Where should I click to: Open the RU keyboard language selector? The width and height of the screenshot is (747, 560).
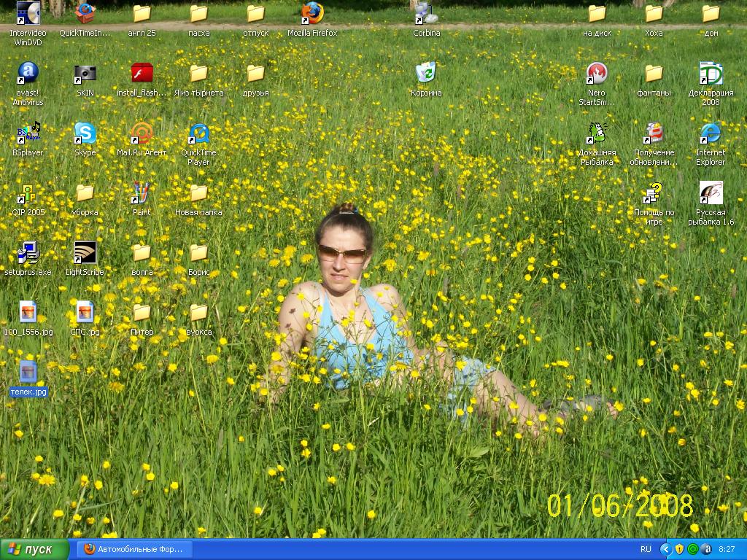pos(646,549)
